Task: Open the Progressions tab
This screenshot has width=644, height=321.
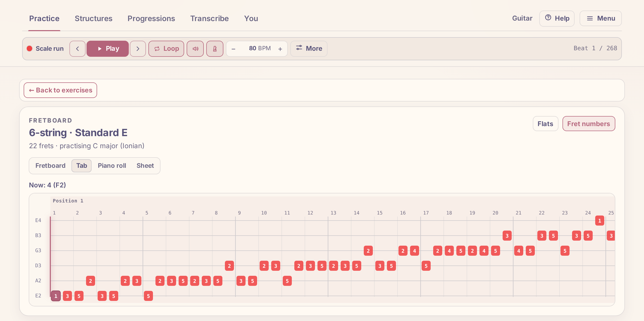Action: point(151,19)
